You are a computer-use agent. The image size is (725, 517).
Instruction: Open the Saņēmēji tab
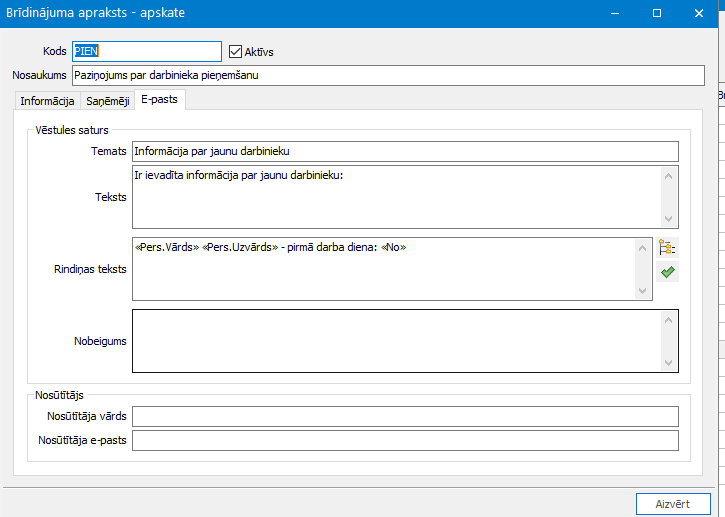pos(107,100)
